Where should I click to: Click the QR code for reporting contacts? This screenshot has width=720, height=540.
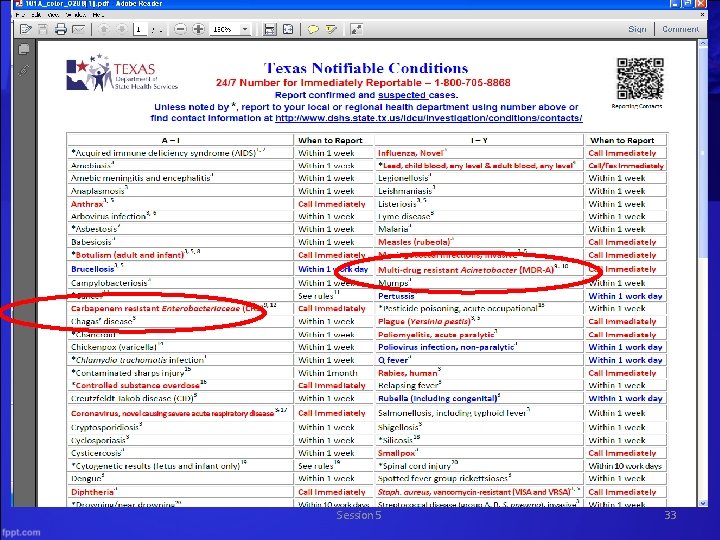pos(640,79)
